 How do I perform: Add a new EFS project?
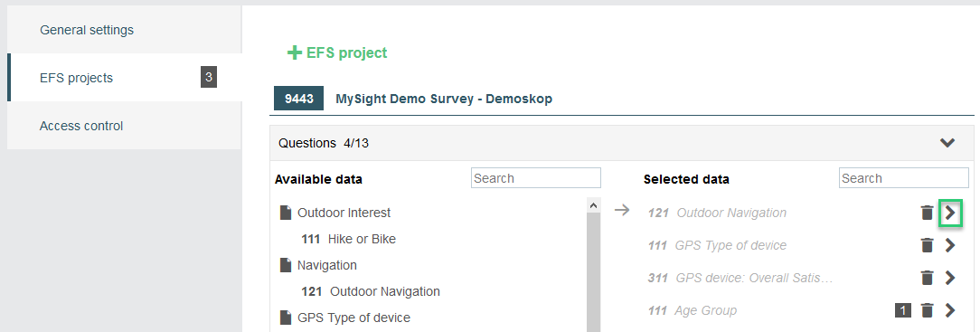[x=337, y=53]
